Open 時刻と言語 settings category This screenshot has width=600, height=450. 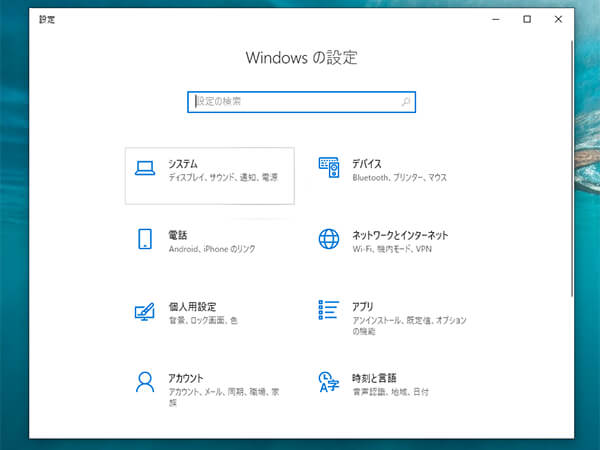point(393,390)
